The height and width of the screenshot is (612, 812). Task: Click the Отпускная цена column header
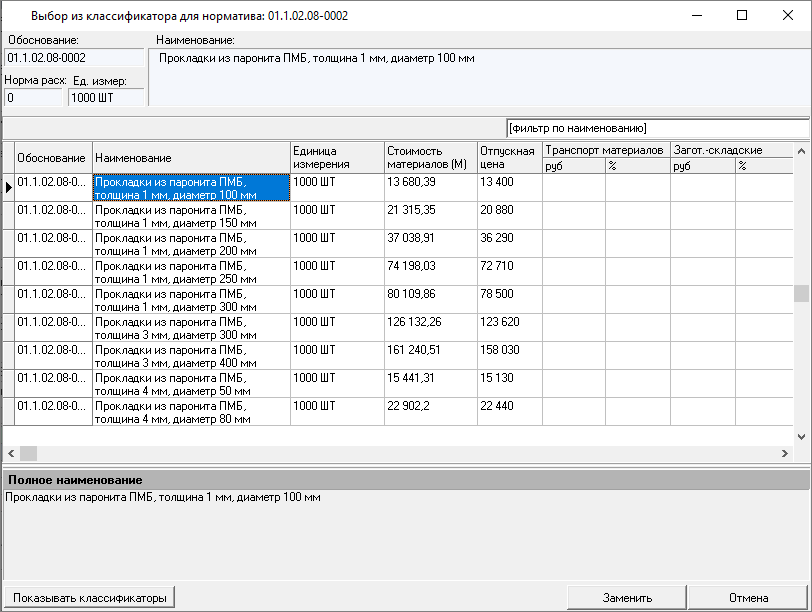(x=508, y=157)
